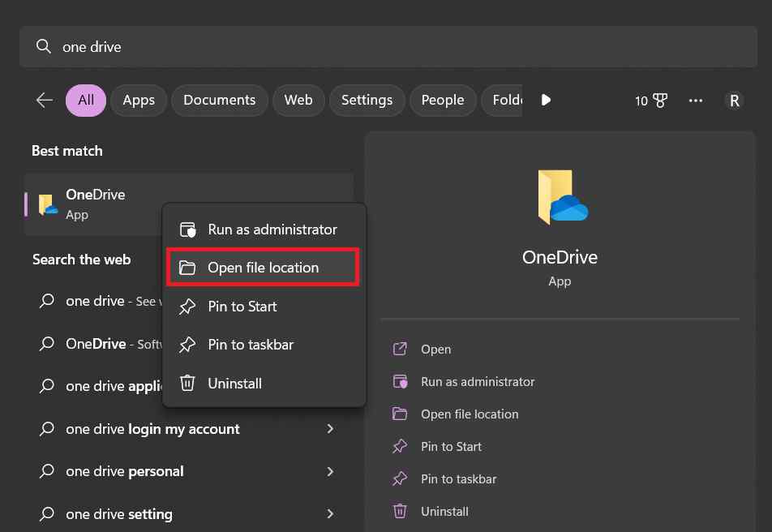This screenshot has height=532, width=772.
Task: Click the shield icon beside Run as administrator in context menu
Action: coord(187,230)
